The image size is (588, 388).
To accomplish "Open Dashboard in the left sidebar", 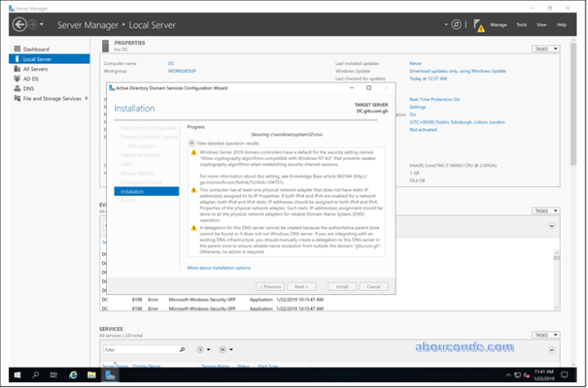I will tap(35, 49).
